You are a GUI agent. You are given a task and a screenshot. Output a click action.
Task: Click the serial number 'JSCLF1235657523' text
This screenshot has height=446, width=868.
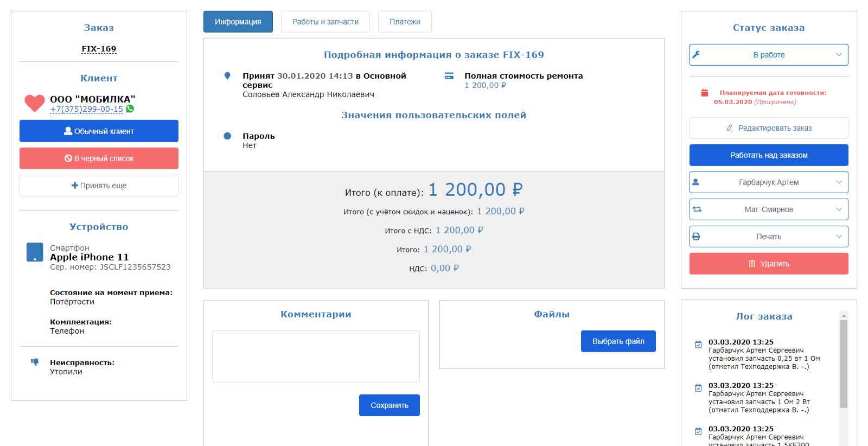click(135, 267)
